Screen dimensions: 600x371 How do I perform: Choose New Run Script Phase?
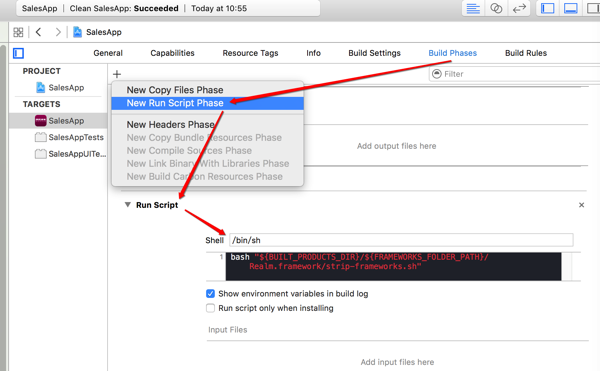click(207, 103)
